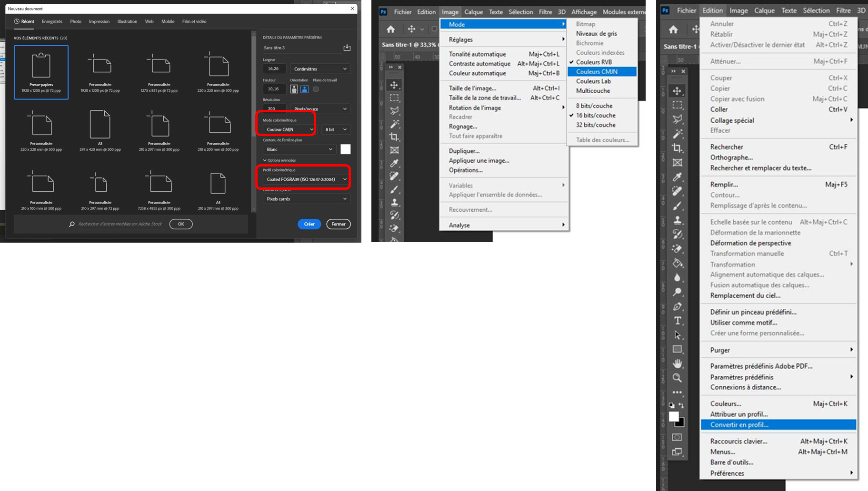Viewport: 868px width, 491px height.
Task: Switch color depth from 16 bits/couche to 8 bits/couche
Action: 594,105
